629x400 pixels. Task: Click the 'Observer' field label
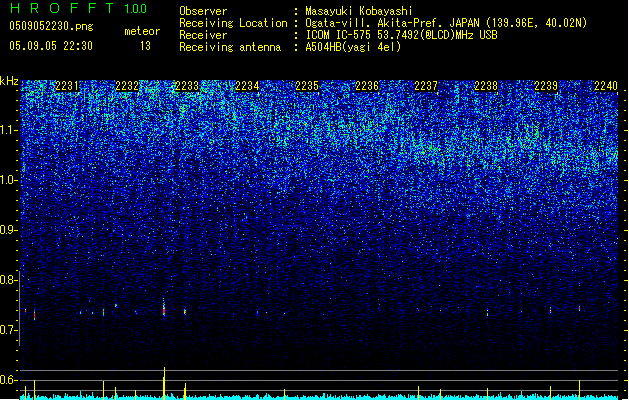[203, 11]
